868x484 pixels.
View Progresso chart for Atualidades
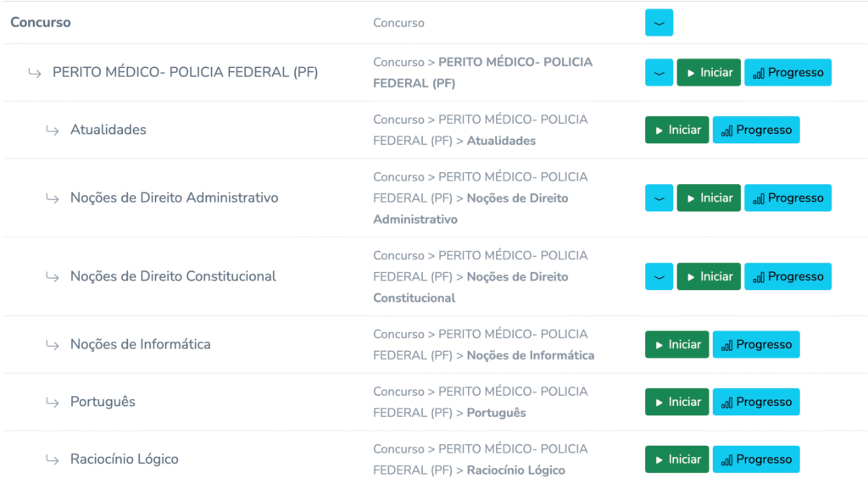coord(756,130)
